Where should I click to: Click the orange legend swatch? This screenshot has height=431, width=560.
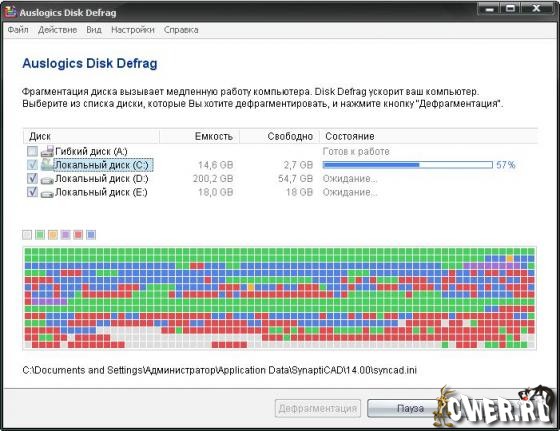point(53,235)
